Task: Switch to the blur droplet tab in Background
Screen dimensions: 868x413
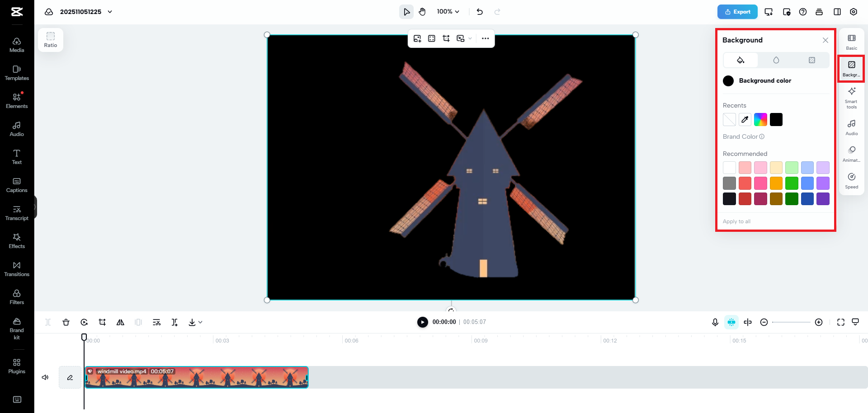Action: (776, 60)
